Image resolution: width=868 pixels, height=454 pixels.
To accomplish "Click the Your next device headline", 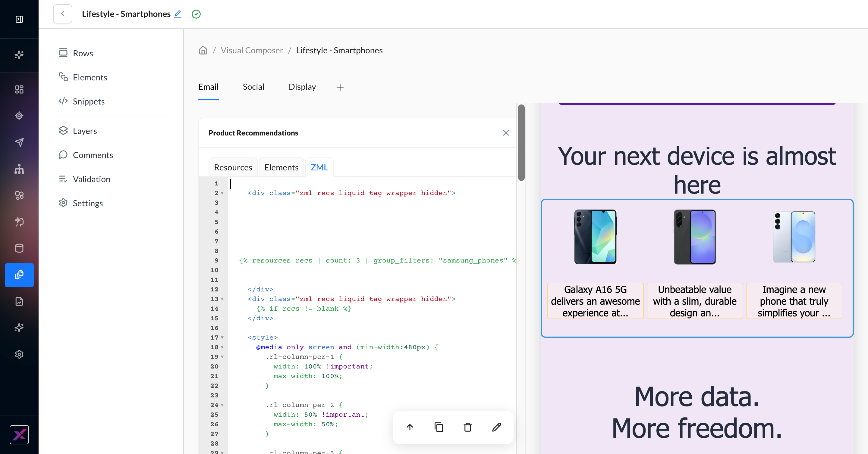I will click(x=697, y=171).
